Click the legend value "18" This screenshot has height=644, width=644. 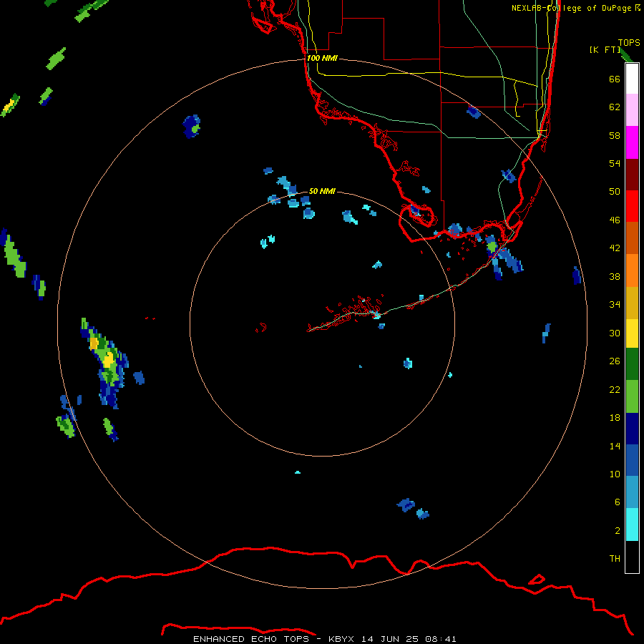(615, 418)
